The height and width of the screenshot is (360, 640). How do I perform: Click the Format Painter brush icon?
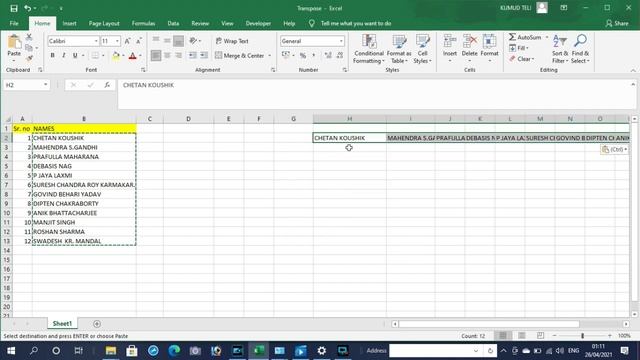click(x=29, y=58)
